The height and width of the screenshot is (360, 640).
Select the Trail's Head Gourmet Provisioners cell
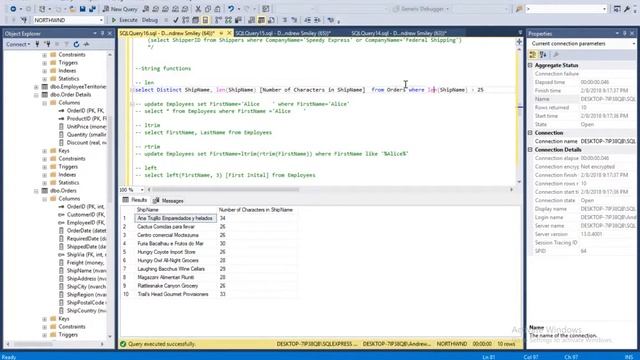pyautogui.click(x=176, y=294)
